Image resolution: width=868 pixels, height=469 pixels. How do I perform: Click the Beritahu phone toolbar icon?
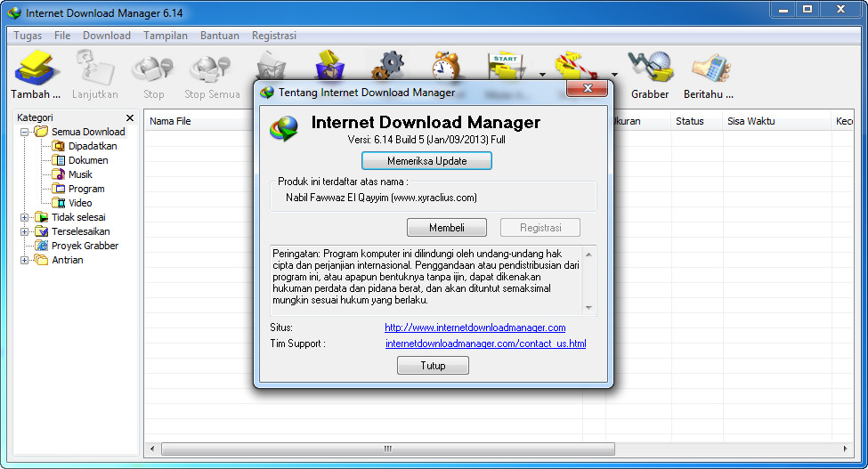710,69
